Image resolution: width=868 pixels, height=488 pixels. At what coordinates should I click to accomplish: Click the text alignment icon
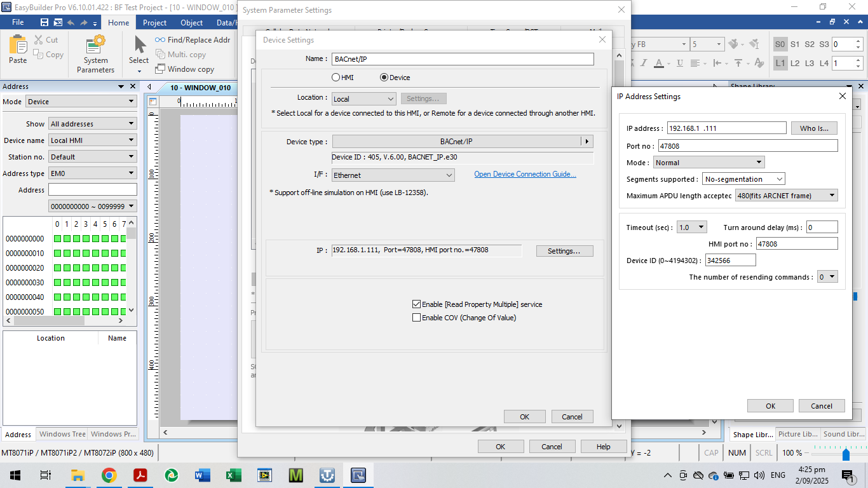coord(696,64)
